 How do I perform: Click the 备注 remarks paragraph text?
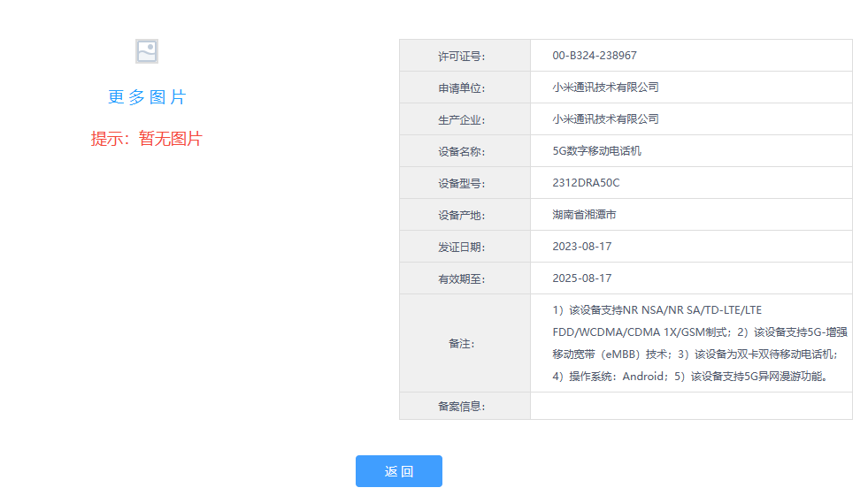pyautogui.click(x=690, y=343)
